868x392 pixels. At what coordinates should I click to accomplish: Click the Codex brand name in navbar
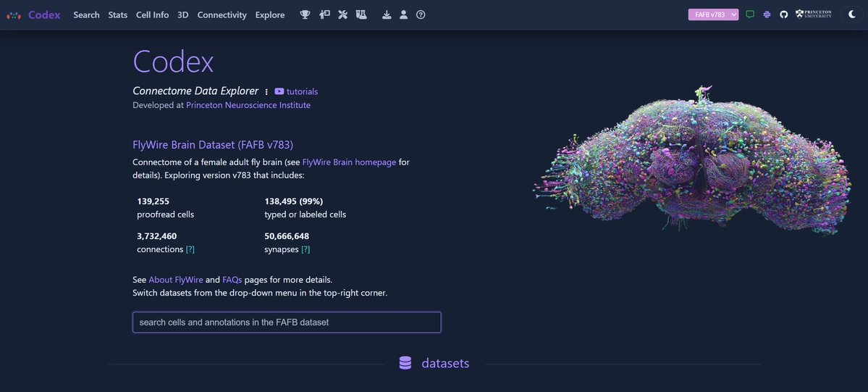click(44, 15)
